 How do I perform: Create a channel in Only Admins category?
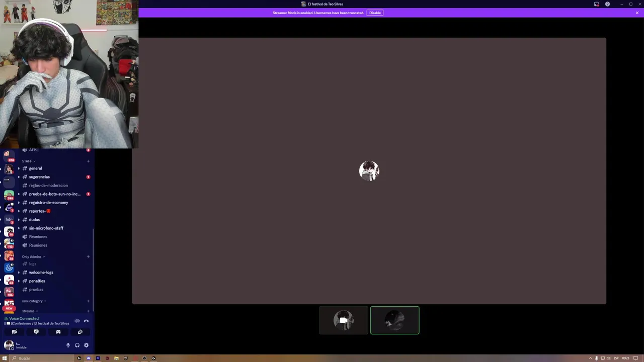88,257
